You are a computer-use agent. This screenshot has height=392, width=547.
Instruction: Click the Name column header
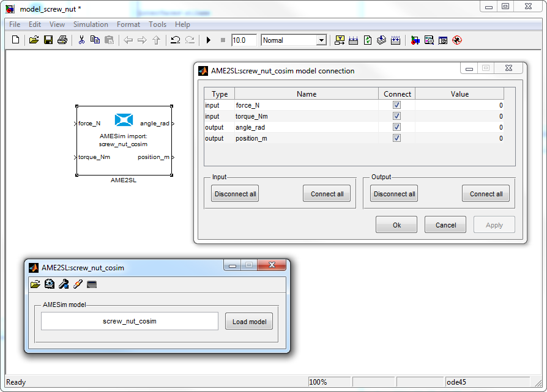(x=307, y=94)
